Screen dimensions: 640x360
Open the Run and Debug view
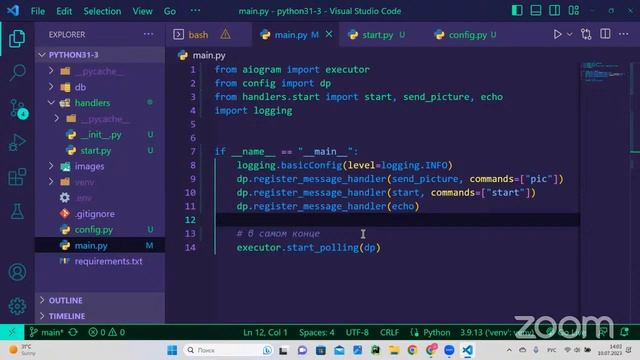tap(17, 142)
